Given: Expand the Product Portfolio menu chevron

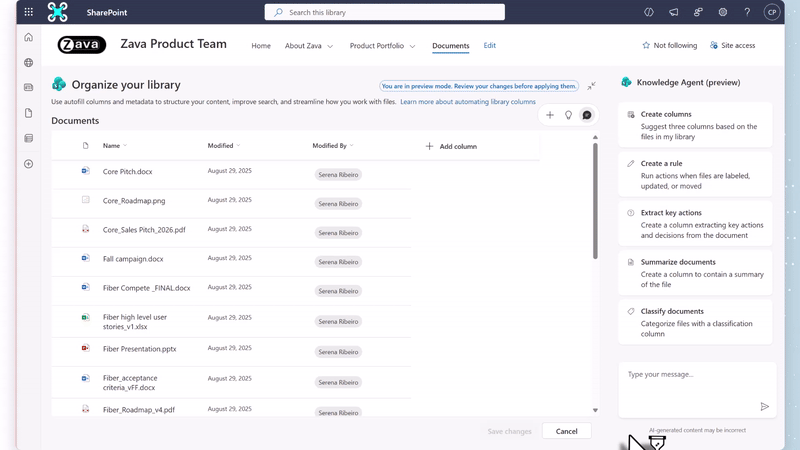Looking at the screenshot, I should [x=412, y=46].
